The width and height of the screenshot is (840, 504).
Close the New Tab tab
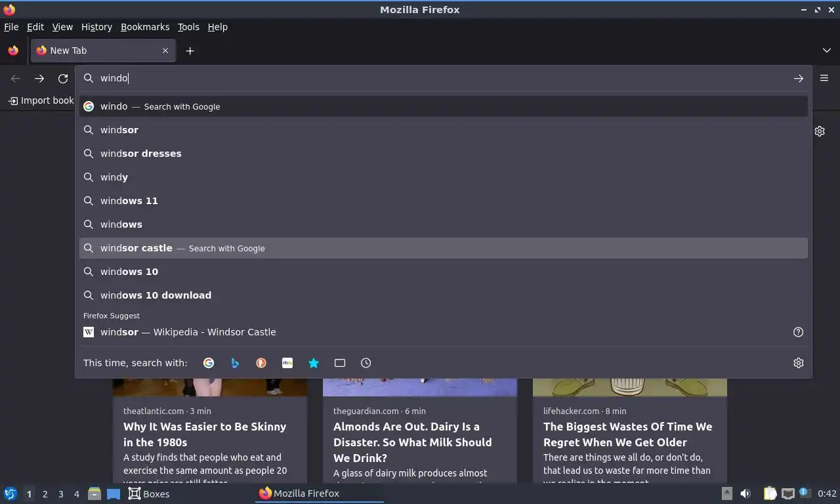tap(165, 51)
